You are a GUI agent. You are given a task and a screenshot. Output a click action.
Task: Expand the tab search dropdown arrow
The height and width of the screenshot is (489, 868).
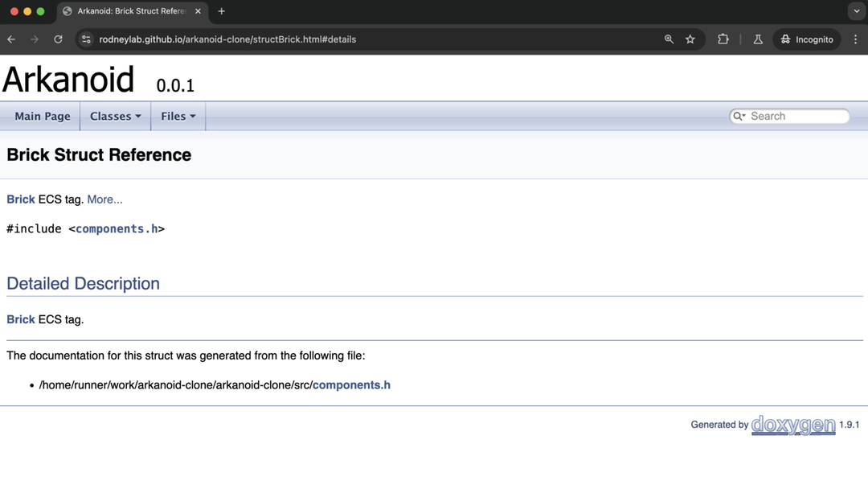point(857,11)
